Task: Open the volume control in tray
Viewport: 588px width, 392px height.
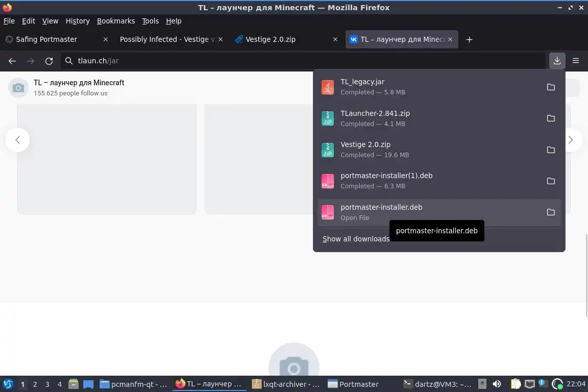Action: pyautogui.click(x=497, y=384)
